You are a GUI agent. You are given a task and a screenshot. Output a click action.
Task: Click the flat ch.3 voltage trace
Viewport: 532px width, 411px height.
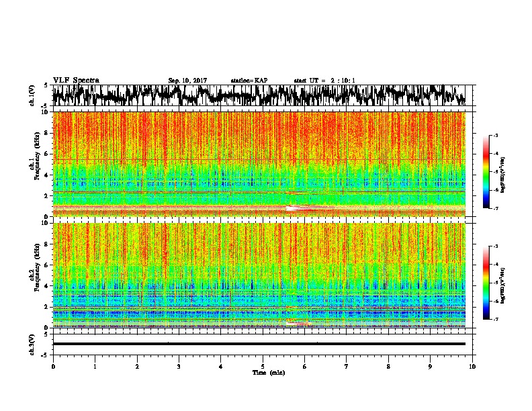(259, 344)
